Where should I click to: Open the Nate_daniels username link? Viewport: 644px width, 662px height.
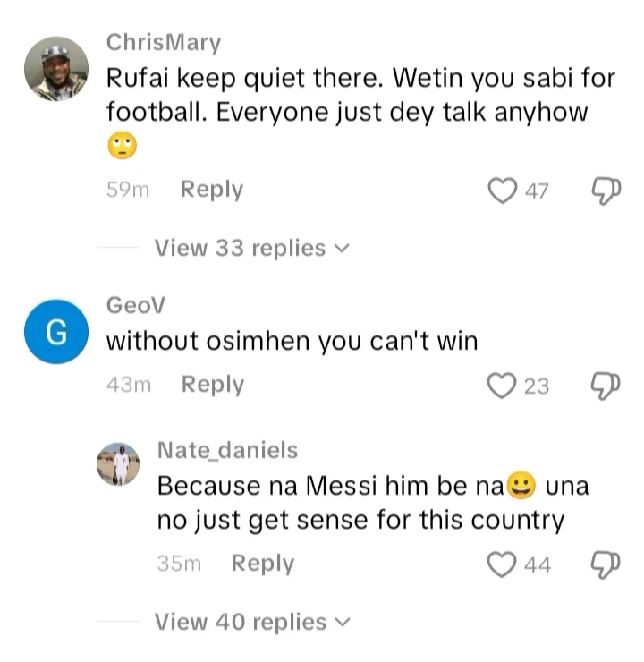(227, 450)
